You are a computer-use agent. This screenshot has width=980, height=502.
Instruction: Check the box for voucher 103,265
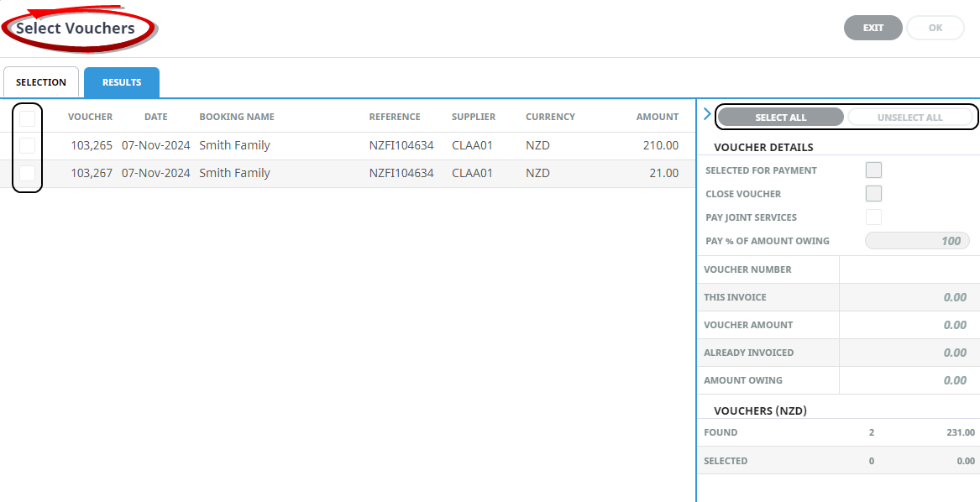tap(28, 146)
